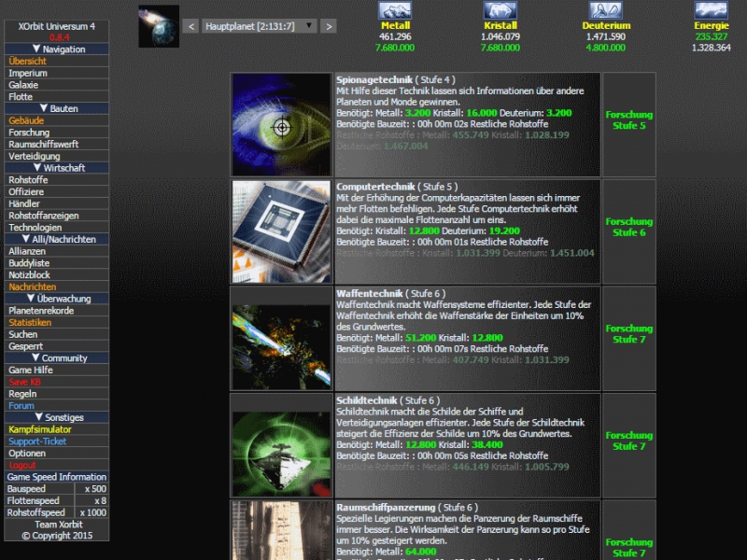The height and width of the screenshot is (560, 747).
Task: Collapse the Wirtschaft menu section
Action: coord(57,168)
